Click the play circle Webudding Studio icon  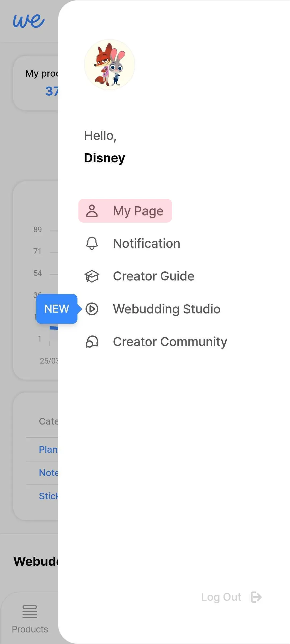click(x=92, y=309)
